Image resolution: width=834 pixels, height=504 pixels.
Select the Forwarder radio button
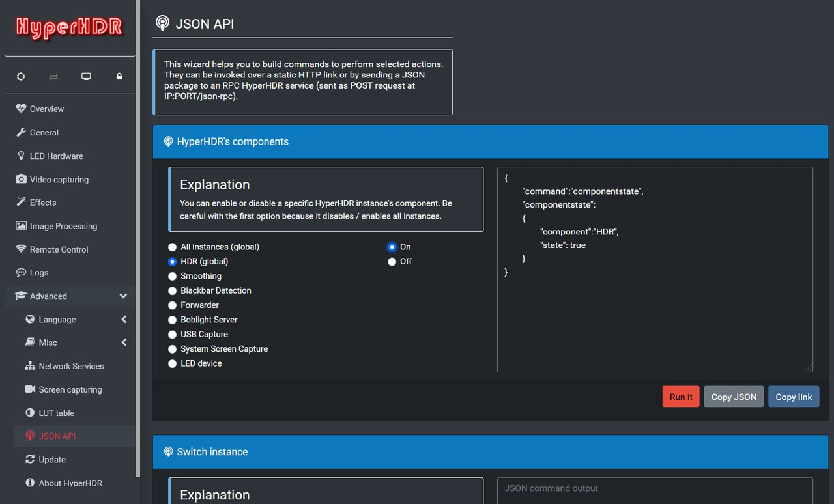[x=173, y=305]
